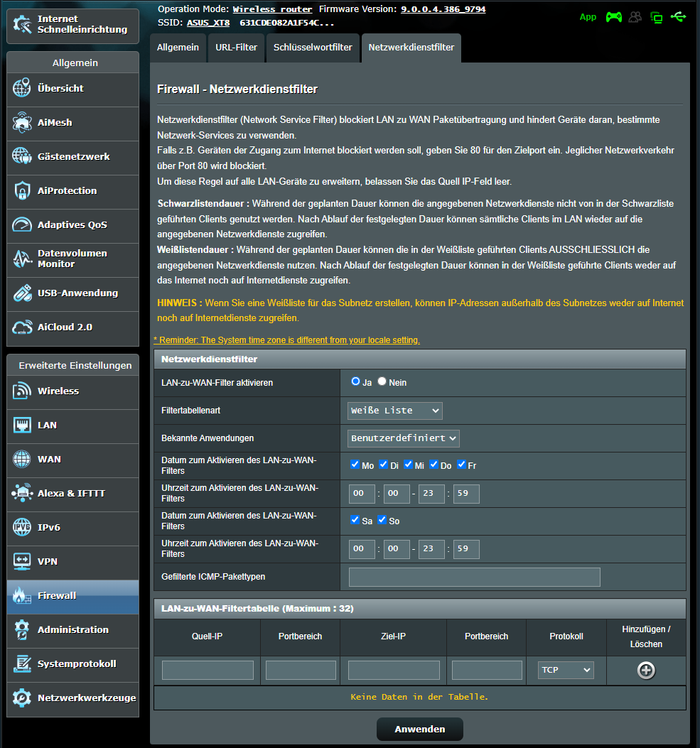Click the Quell-IP input field
Viewport: 700px width, 748px height.
208,671
